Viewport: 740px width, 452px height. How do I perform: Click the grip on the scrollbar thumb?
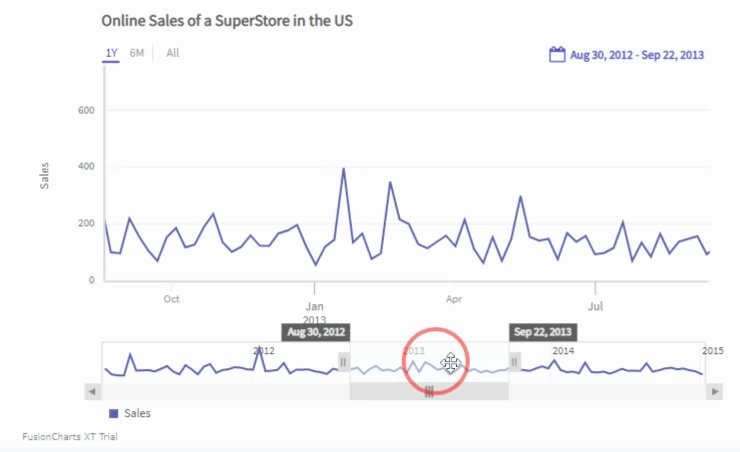pos(429,393)
